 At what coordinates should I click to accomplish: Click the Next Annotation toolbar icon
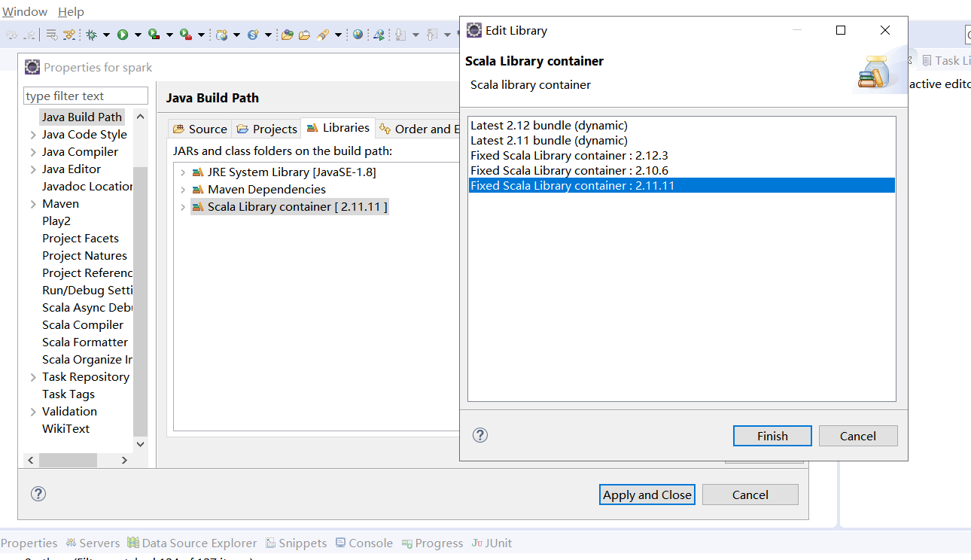[x=400, y=35]
